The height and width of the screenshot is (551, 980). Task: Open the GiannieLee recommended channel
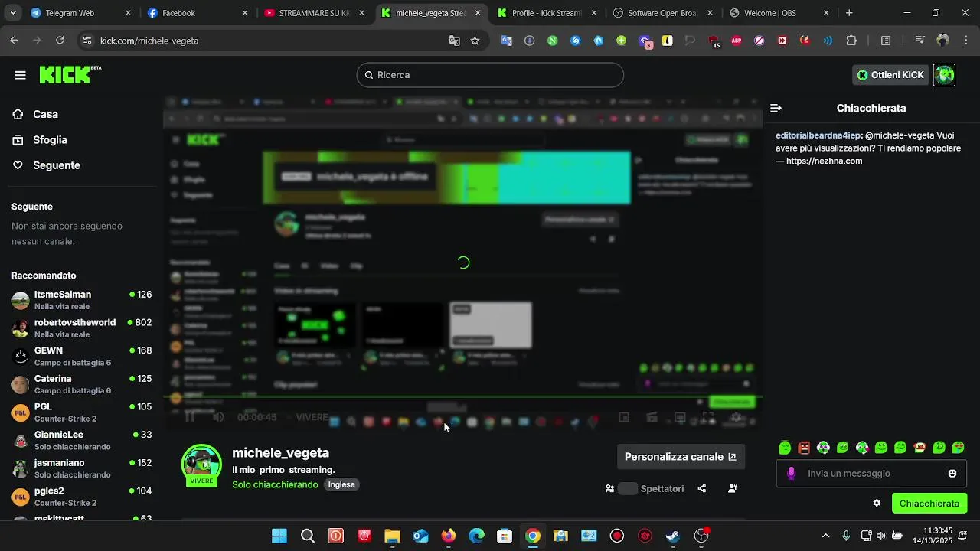point(81,440)
